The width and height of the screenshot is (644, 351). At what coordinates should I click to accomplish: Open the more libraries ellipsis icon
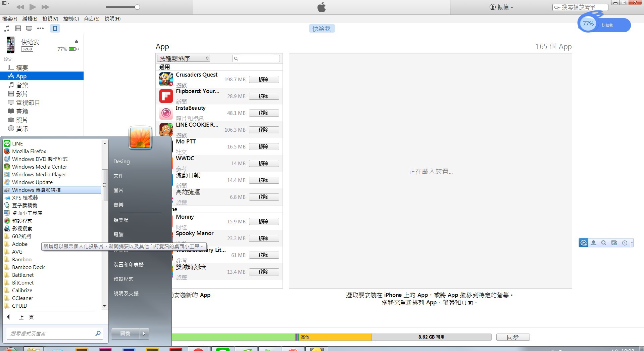pyautogui.click(x=40, y=29)
